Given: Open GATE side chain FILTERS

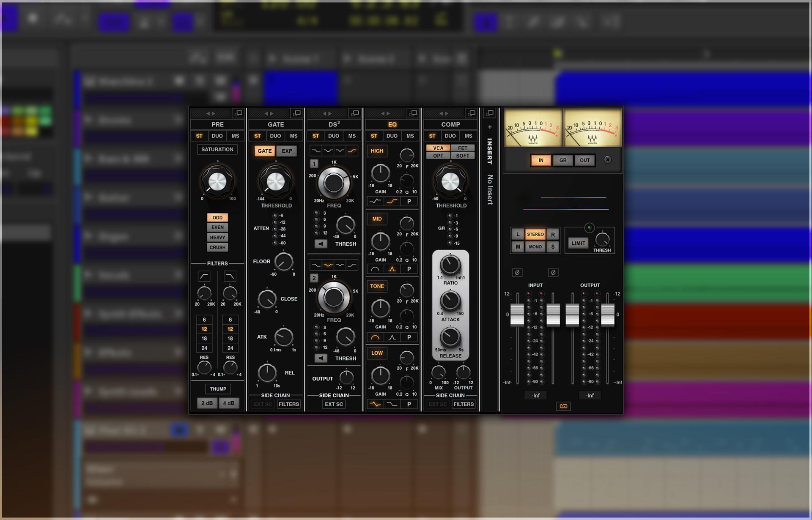Looking at the screenshot, I should click(289, 404).
